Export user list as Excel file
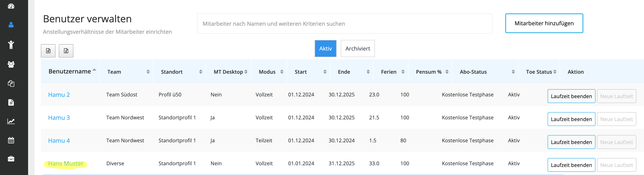Viewport: 644px width, 175px height. (66, 51)
